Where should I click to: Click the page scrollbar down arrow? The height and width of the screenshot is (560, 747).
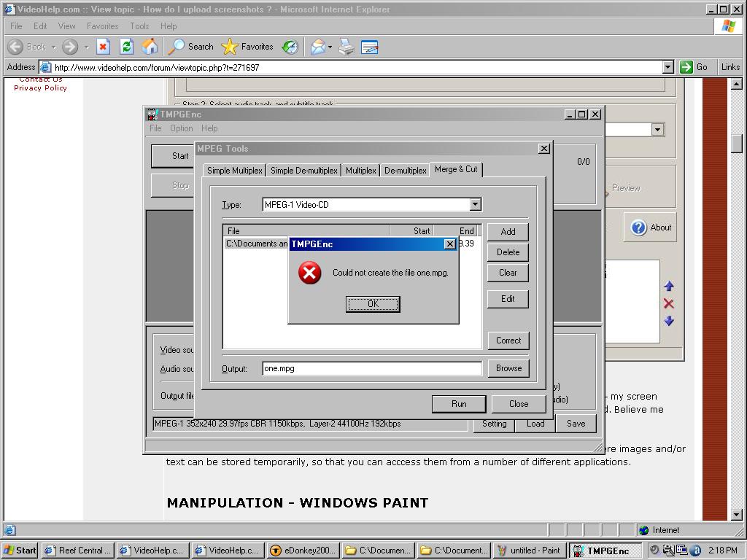737,515
